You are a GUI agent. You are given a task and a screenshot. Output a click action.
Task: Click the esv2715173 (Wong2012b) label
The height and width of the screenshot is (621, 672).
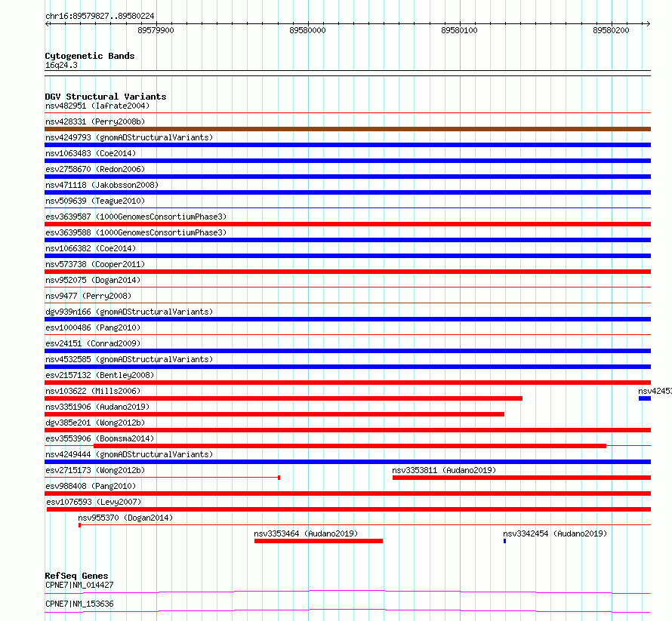pyautogui.click(x=95, y=470)
